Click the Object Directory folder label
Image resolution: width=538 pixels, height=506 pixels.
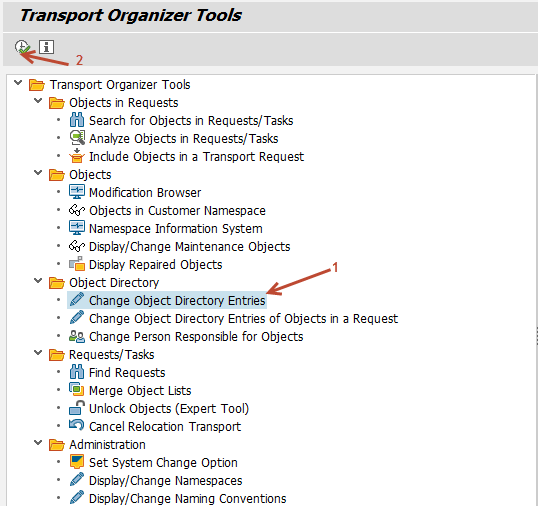114,283
